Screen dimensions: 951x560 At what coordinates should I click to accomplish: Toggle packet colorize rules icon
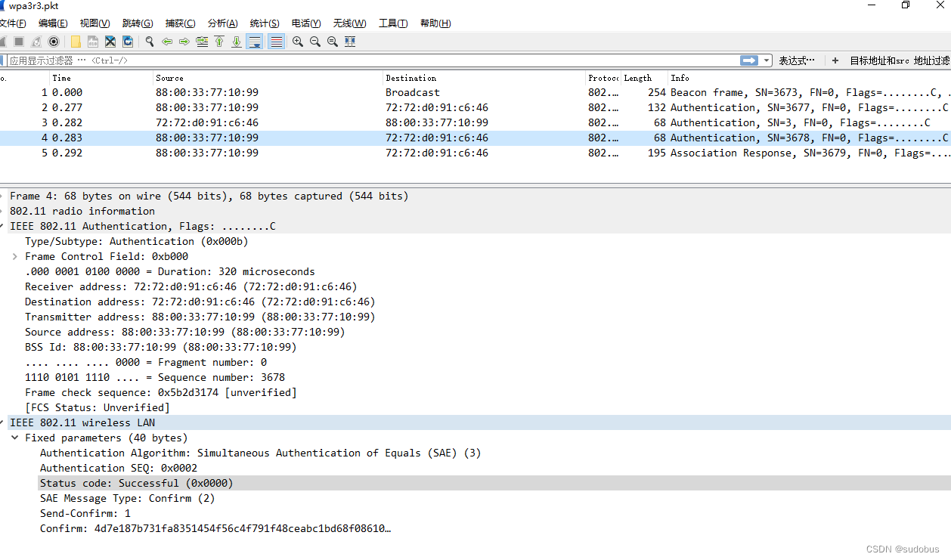pyautogui.click(x=277, y=42)
